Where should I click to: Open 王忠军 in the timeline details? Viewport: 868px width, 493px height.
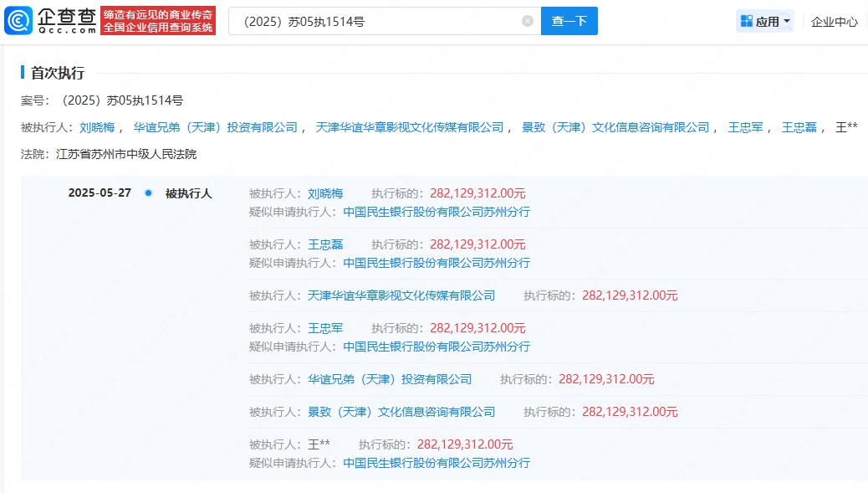[325, 328]
